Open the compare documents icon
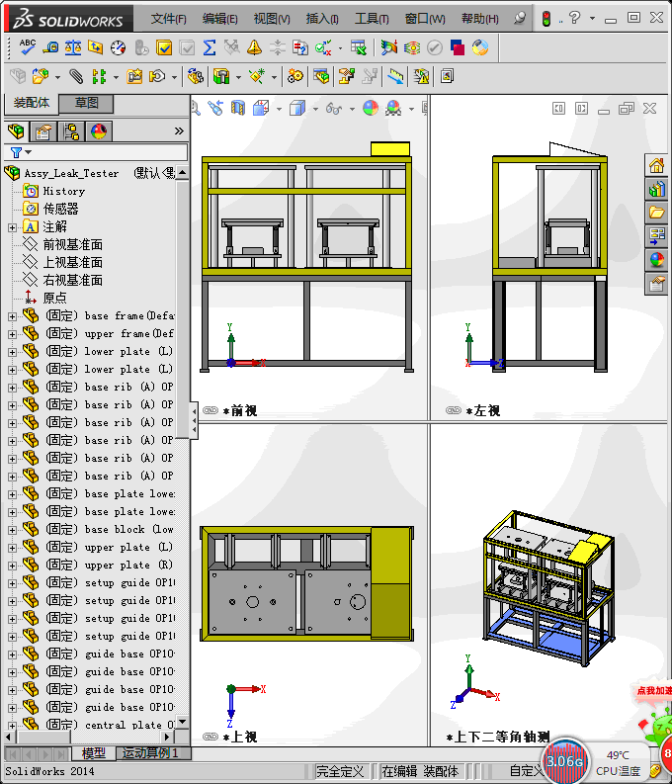 [299, 47]
